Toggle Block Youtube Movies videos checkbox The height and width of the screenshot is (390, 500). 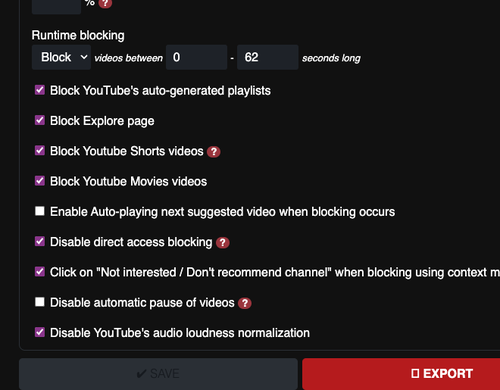click(40, 181)
